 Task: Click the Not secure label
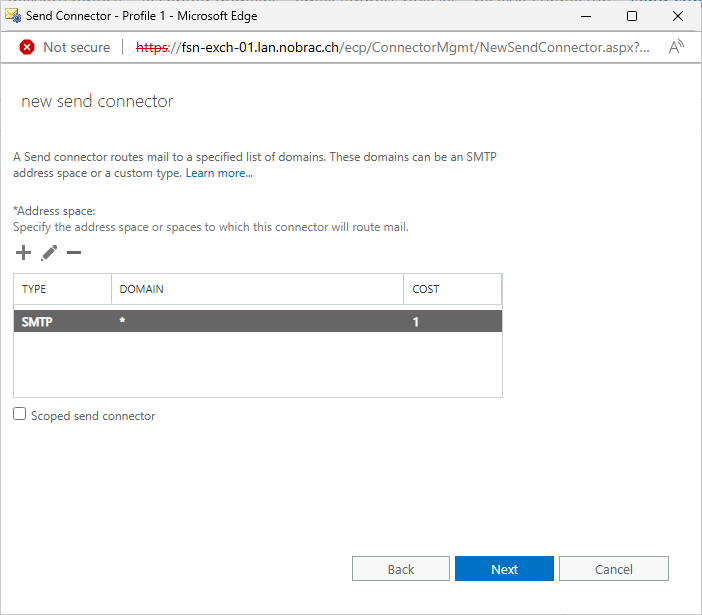pos(77,47)
